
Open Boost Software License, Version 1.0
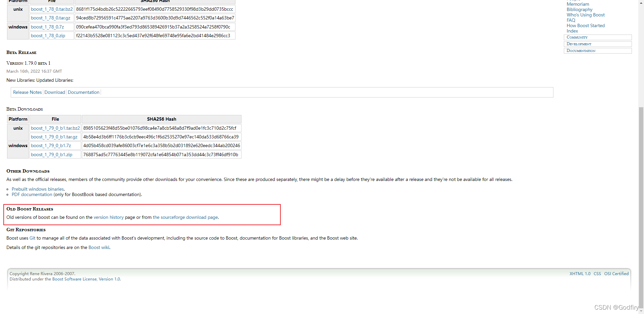86,279
